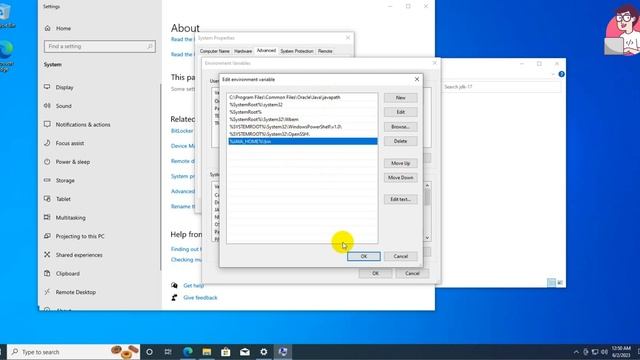Select the %SystemRoot% entry
This screenshot has width=640, height=360.
[x=302, y=112]
